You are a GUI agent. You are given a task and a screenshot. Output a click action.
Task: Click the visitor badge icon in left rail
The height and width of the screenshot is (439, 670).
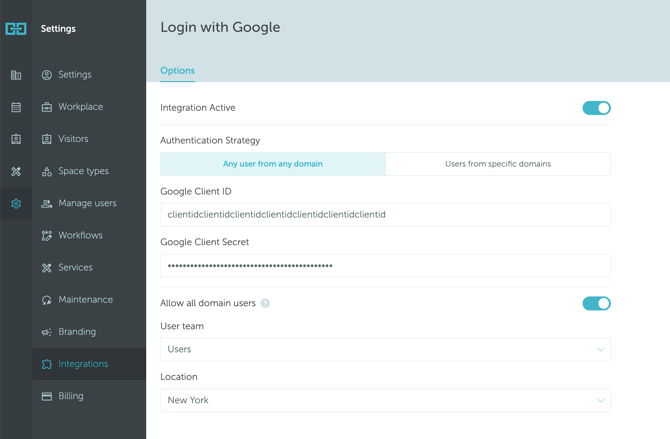[16, 139]
